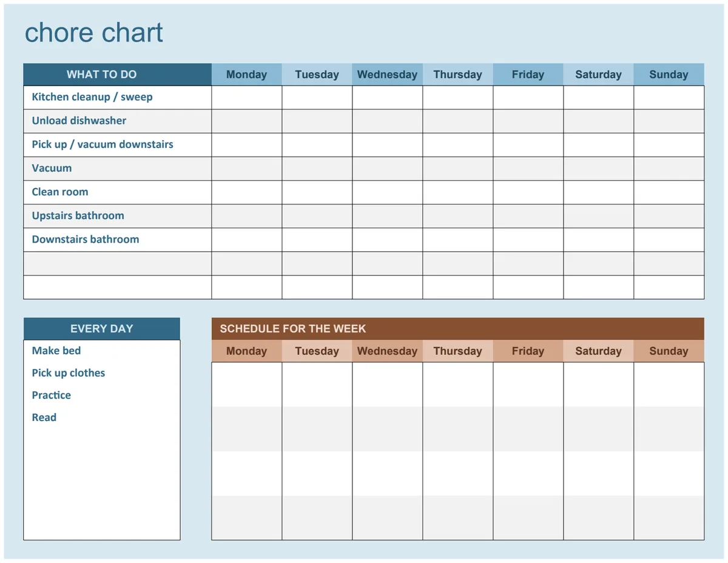728x563 pixels.
Task: Click the first Sunday cell in the weekly schedule
Action: pos(669,385)
